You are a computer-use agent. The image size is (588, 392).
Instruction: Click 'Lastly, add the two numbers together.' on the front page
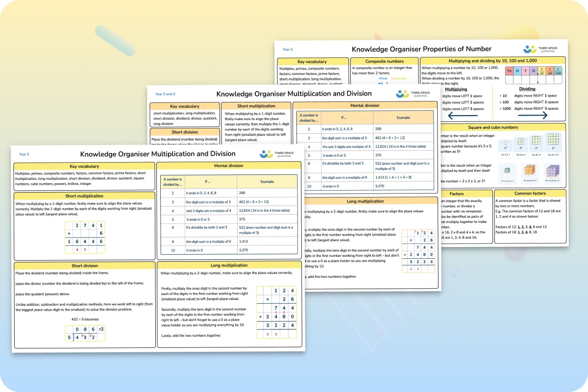[191, 335]
